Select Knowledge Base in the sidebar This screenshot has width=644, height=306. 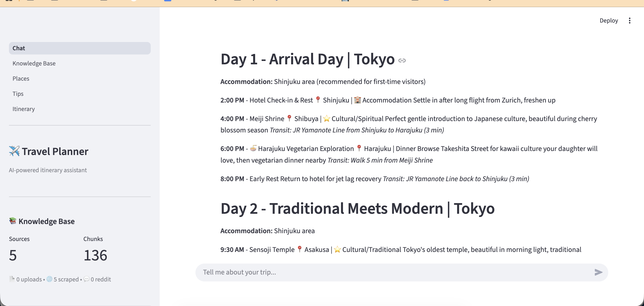coord(34,63)
